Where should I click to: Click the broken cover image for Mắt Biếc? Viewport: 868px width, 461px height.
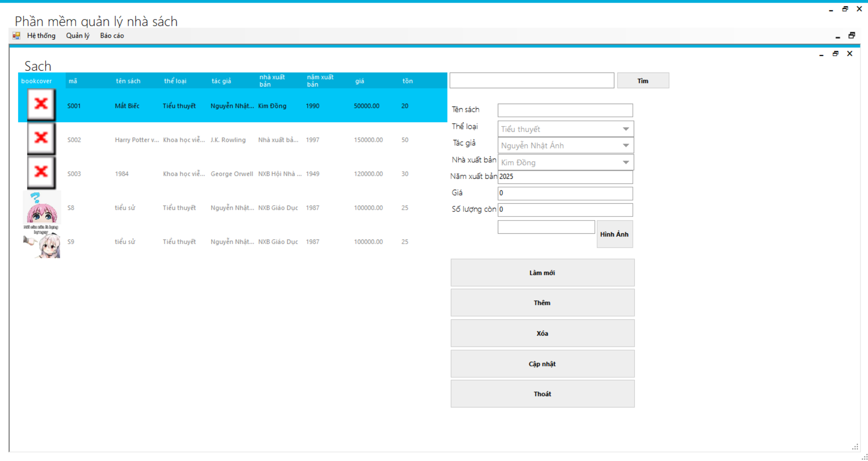pos(41,105)
